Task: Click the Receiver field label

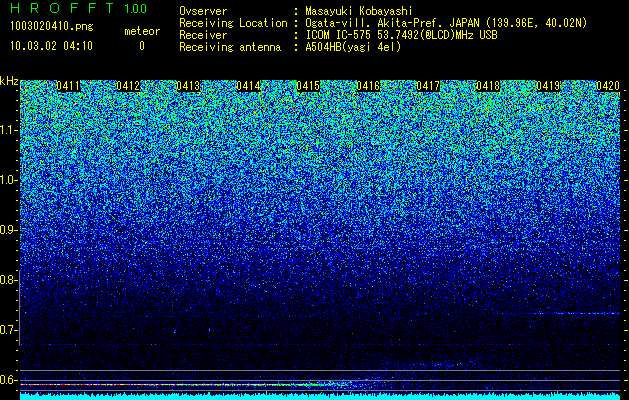Action: coord(203,35)
